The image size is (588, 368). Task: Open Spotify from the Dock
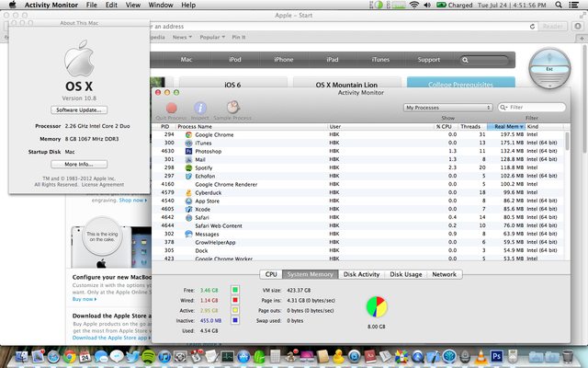pyautogui.click(x=149, y=356)
